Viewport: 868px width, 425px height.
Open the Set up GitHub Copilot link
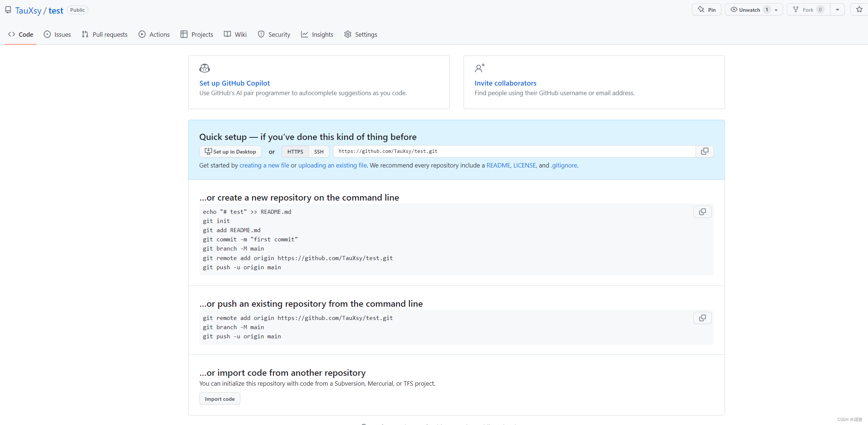[x=235, y=83]
